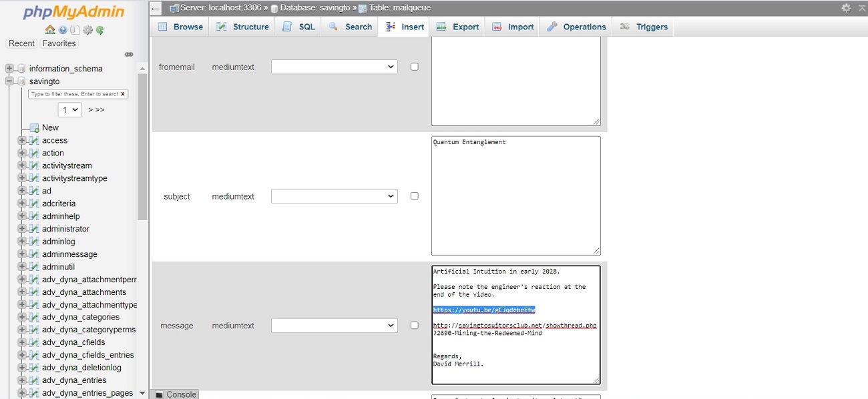Reload the navigation panel with the green refresh icon
This screenshot has width=868, height=399.
click(100, 30)
